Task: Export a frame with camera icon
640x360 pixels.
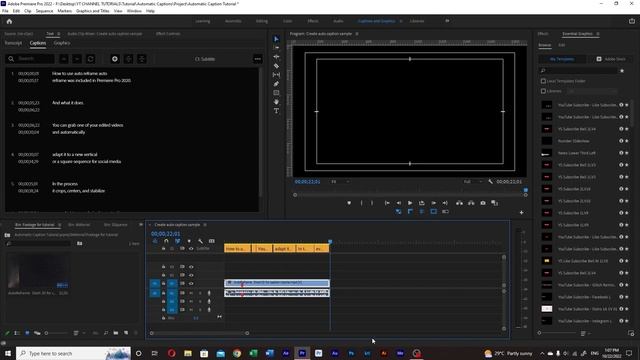Action: click(483, 203)
